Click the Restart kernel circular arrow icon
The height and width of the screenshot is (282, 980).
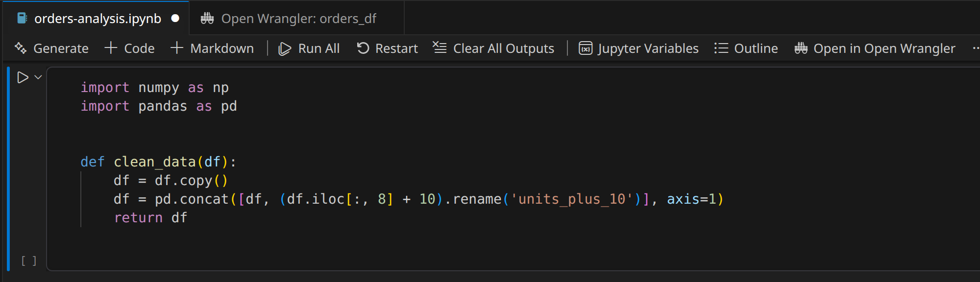click(x=363, y=48)
